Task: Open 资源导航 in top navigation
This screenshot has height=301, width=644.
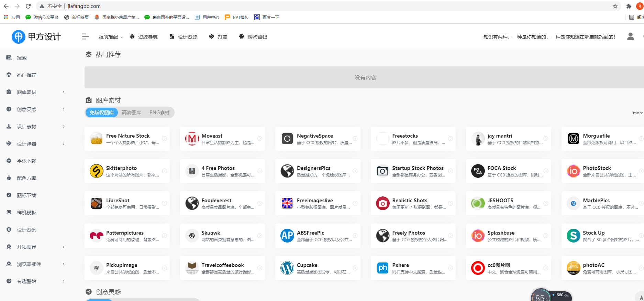Action: [144, 37]
